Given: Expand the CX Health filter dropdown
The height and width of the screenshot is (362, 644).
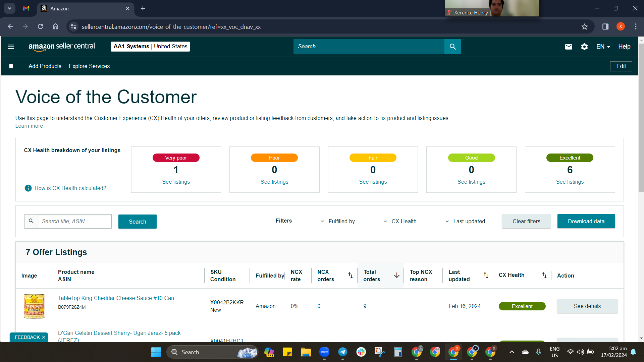Looking at the screenshot, I should point(400,221).
